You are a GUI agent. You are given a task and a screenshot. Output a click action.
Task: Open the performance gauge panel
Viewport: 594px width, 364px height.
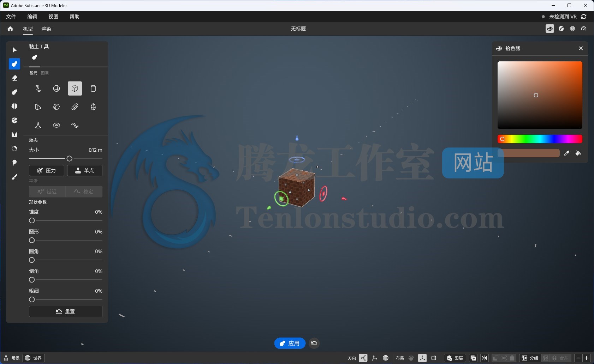[x=584, y=29]
